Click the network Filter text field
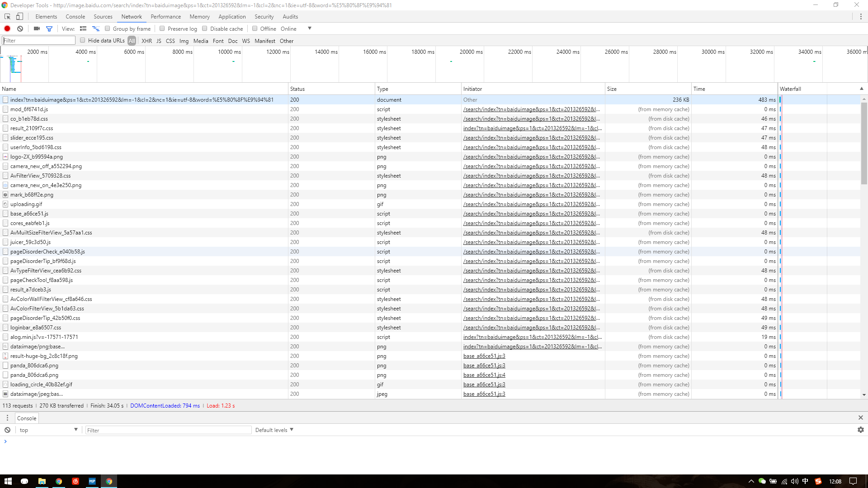Viewport: 868px width, 488px height. (39, 41)
